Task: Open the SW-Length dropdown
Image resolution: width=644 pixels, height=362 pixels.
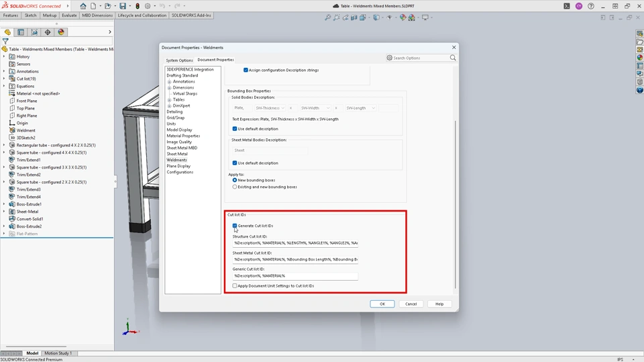Action: click(x=360, y=107)
